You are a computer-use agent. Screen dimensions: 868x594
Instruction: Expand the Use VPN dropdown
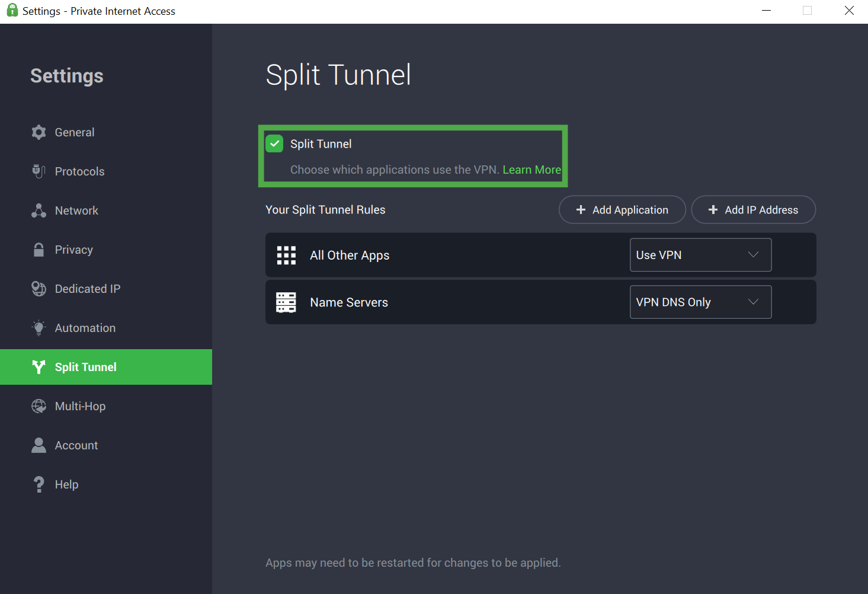700,255
